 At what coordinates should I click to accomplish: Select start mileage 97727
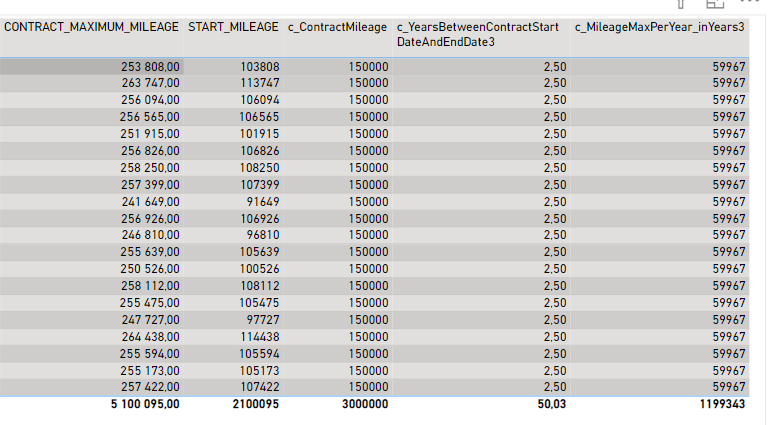pos(263,320)
